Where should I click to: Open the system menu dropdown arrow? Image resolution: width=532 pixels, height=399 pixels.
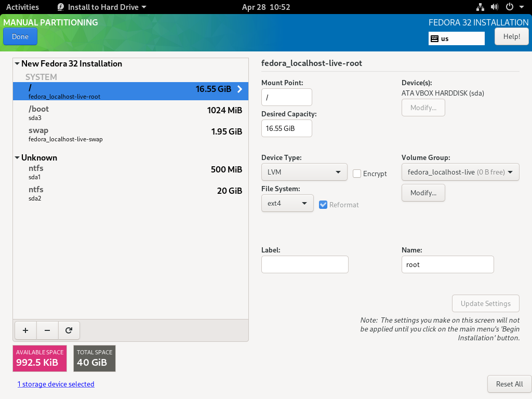click(522, 7)
